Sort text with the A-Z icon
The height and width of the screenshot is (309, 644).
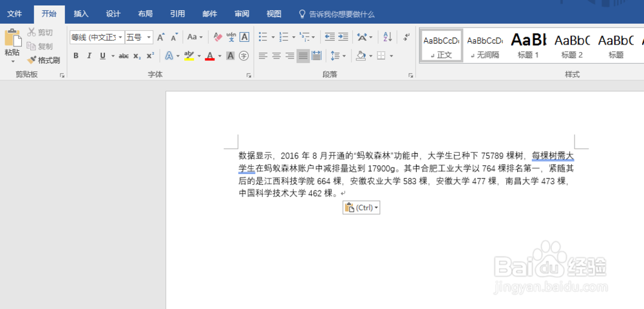388,37
